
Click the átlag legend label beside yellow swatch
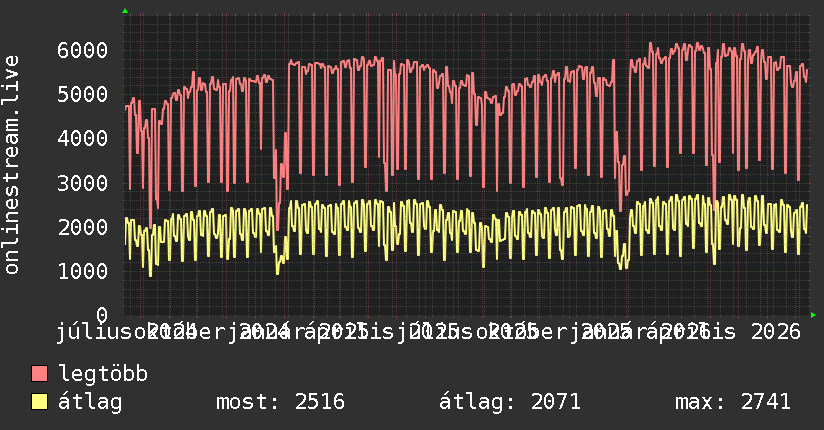click(x=90, y=402)
